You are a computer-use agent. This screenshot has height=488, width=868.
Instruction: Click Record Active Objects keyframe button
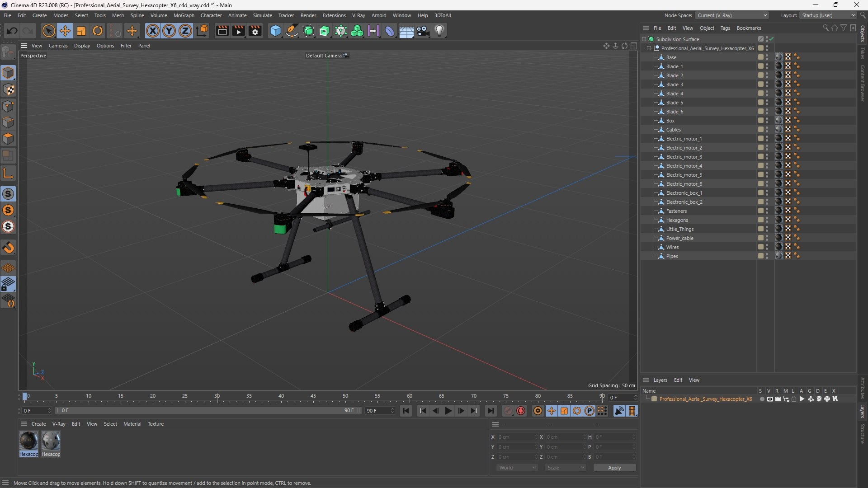[508, 411]
